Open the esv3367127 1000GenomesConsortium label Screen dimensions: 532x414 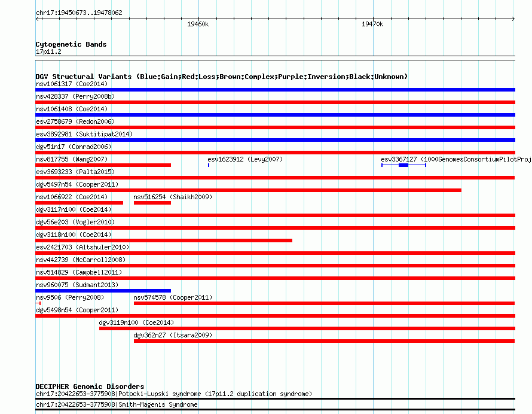pyautogui.click(x=456, y=159)
